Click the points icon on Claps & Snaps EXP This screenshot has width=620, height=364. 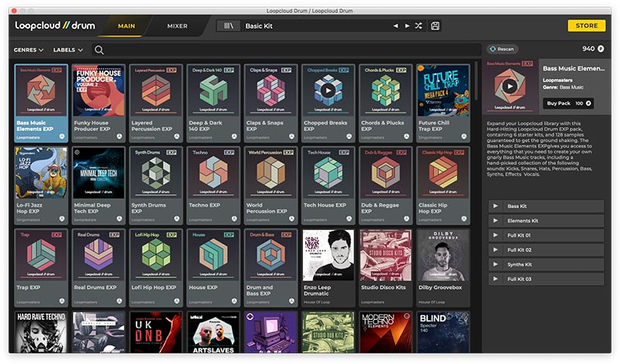point(291,136)
